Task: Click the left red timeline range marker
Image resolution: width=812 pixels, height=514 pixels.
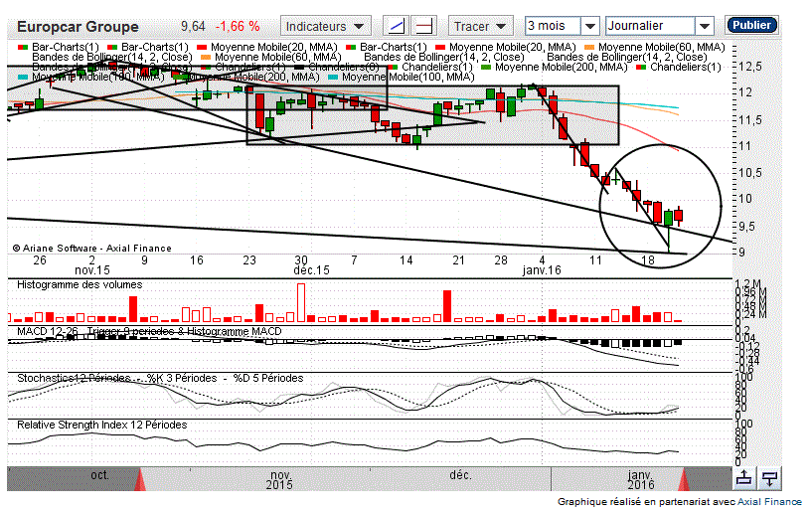Action: [140, 479]
